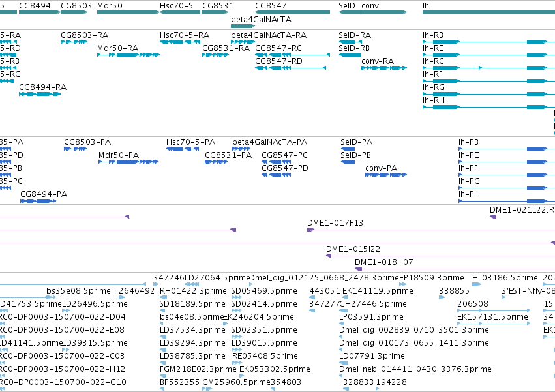Screen dimensions: 555x392
Task: Select the CG8503-RA transcript
Action: coord(74,42)
